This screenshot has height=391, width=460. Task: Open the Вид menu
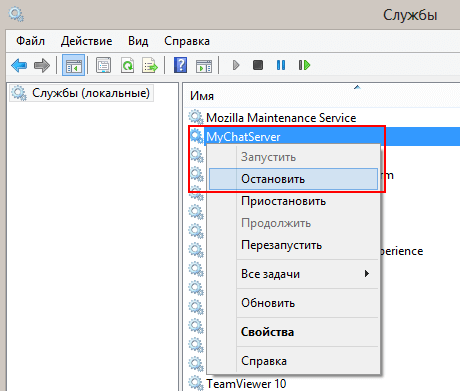pos(138,41)
